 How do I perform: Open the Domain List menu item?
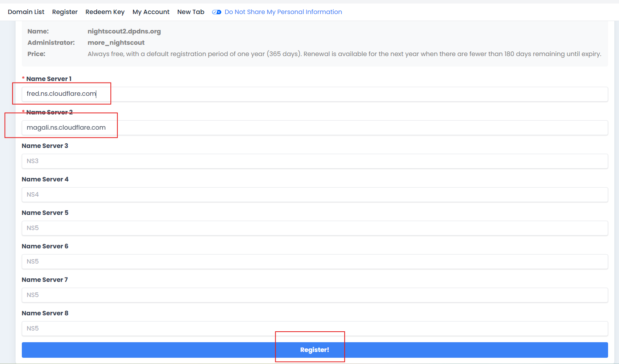pyautogui.click(x=26, y=12)
